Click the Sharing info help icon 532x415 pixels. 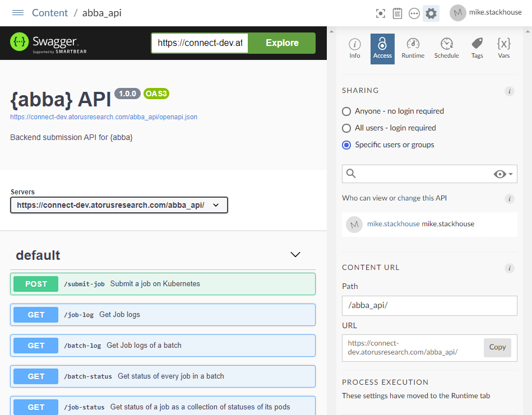[509, 91]
